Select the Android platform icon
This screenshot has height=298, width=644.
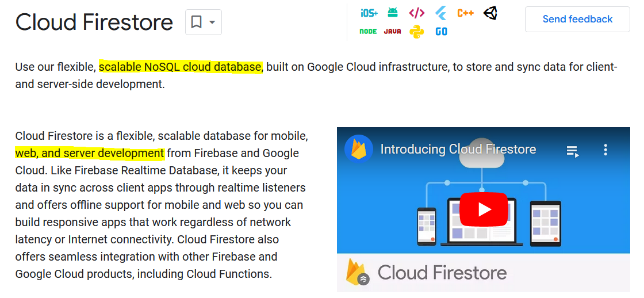click(393, 13)
